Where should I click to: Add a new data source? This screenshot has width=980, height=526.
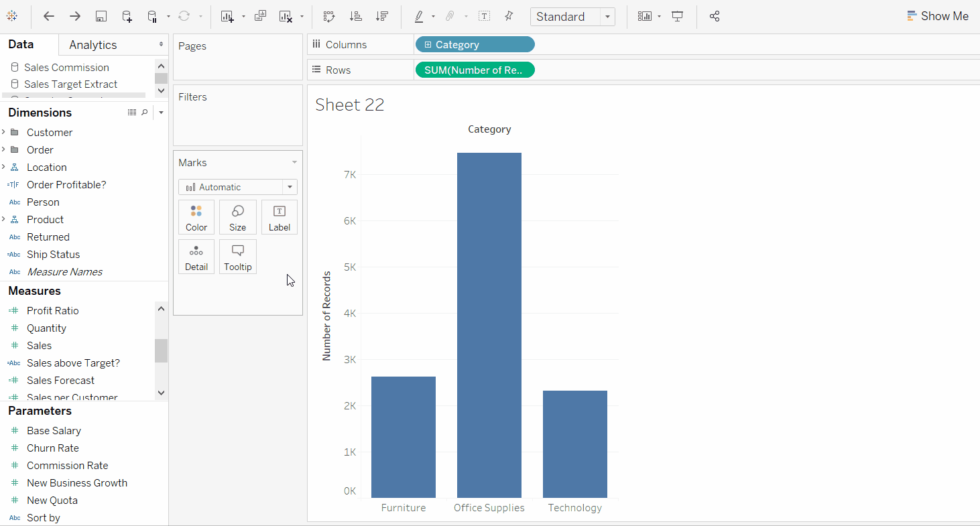pyautogui.click(x=127, y=17)
